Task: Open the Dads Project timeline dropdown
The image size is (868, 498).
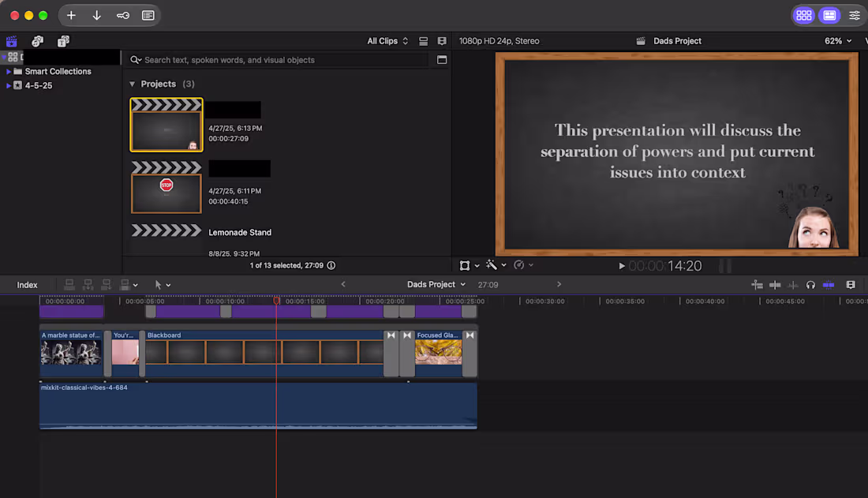Action: coord(436,284)
